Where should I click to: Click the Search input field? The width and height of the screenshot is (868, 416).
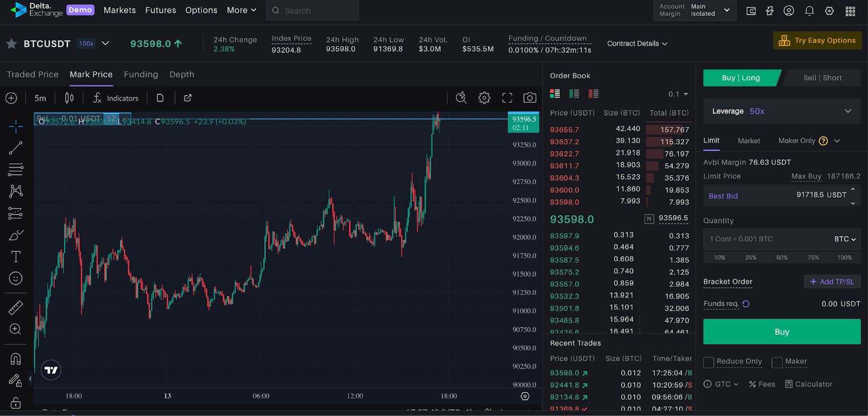pyautogui.click(x=312, y=10)
